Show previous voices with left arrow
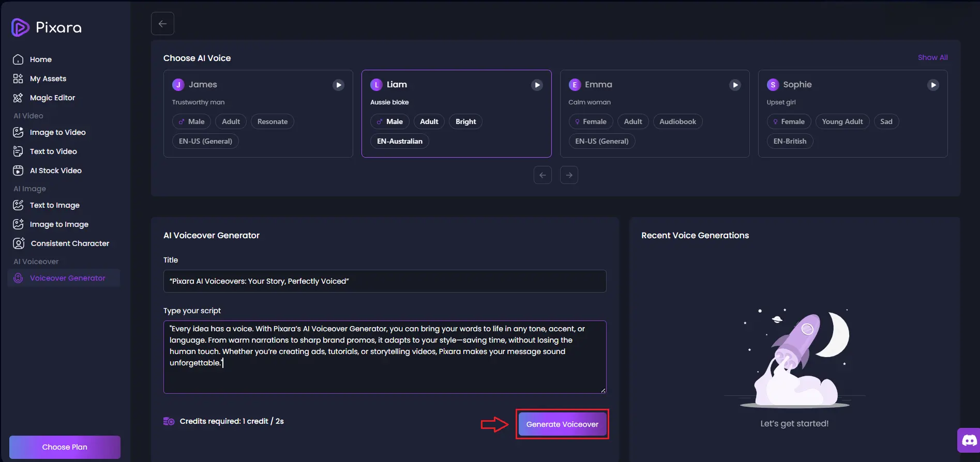The height and width of the screenshot is (462, 980). [542, 175]
